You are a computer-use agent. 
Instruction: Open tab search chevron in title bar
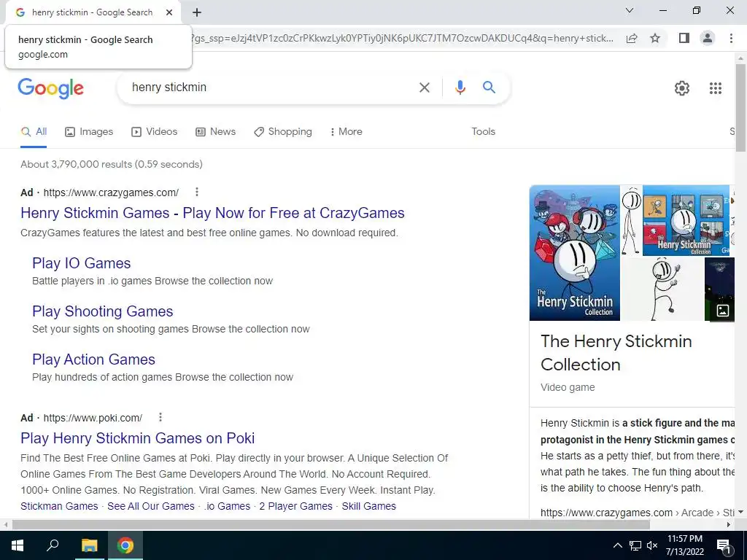click(630, 10)
